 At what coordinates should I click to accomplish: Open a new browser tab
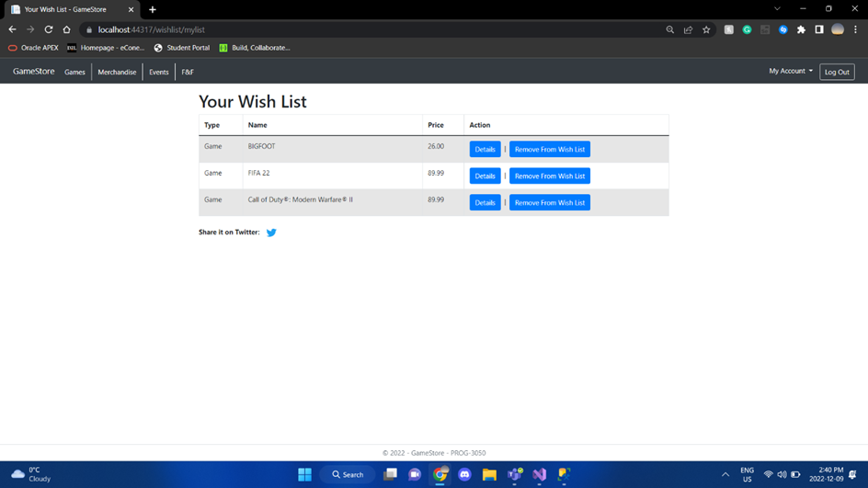pyautogui.click(x=153, y=9)
